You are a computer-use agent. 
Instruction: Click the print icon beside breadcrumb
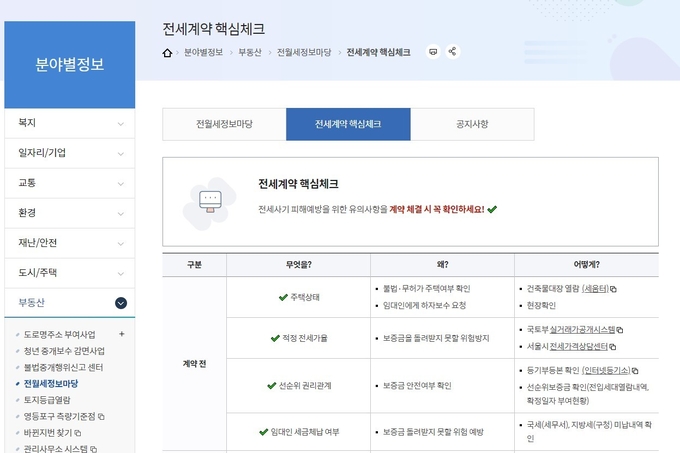click(433, 50)
